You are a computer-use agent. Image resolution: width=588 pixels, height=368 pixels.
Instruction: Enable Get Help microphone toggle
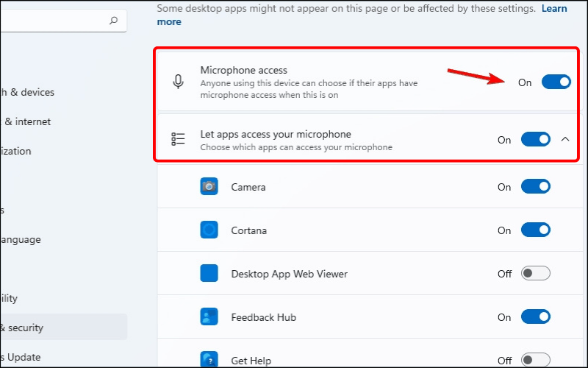click(535, 360)
